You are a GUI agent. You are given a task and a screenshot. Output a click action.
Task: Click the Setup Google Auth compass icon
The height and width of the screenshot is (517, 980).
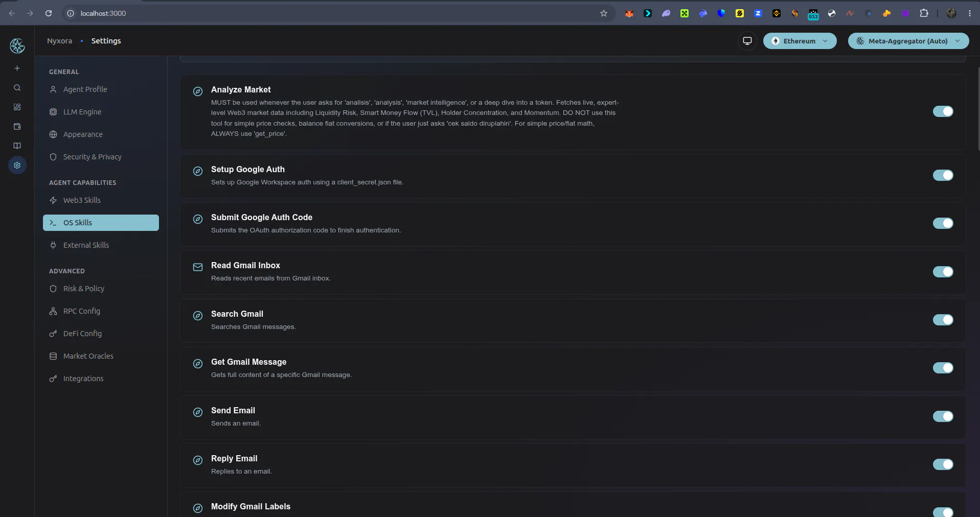[x=198, y=171]
